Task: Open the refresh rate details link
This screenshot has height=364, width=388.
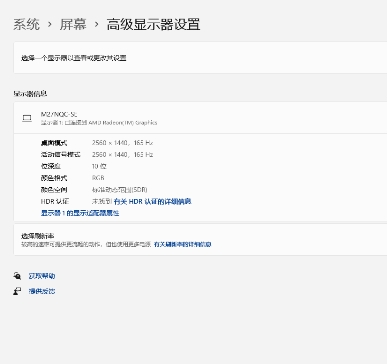Action: (x=182, y=244)
